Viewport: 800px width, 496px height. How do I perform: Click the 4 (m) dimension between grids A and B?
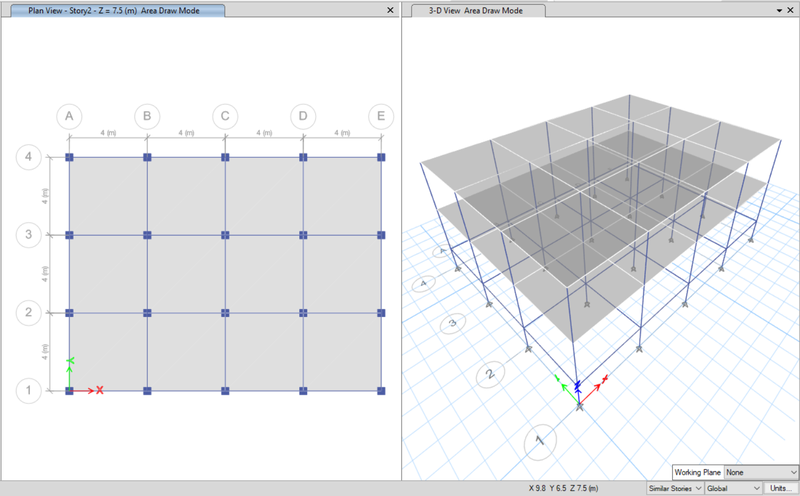click(x=108, y=133)
